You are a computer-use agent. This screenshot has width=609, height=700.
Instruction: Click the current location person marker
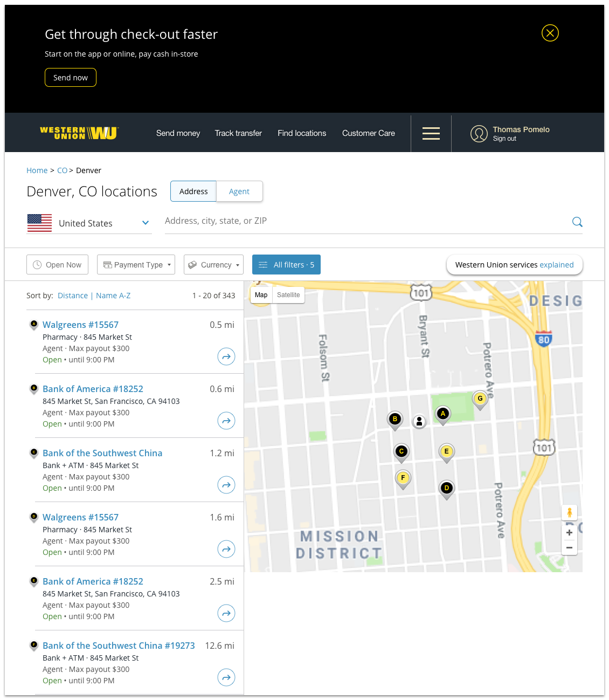[x=419, y=421]
